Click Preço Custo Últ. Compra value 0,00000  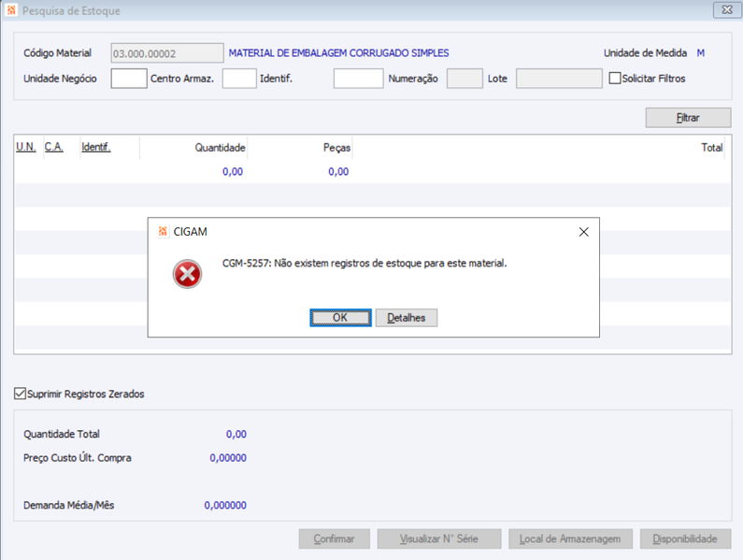(228, 457)
